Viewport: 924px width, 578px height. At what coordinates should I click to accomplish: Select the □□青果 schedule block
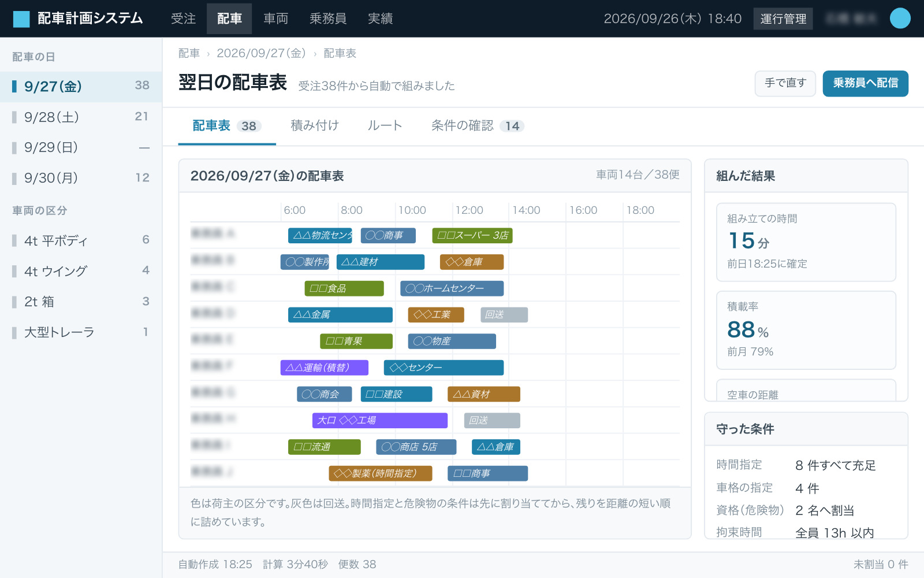pos(356,342)
